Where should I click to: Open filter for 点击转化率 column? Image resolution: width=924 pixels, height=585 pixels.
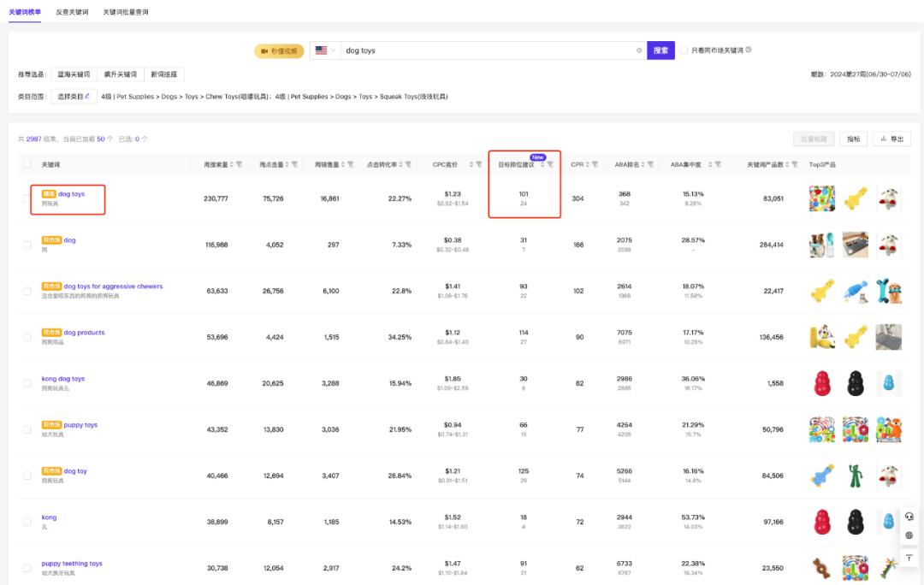tap(408, 165)
